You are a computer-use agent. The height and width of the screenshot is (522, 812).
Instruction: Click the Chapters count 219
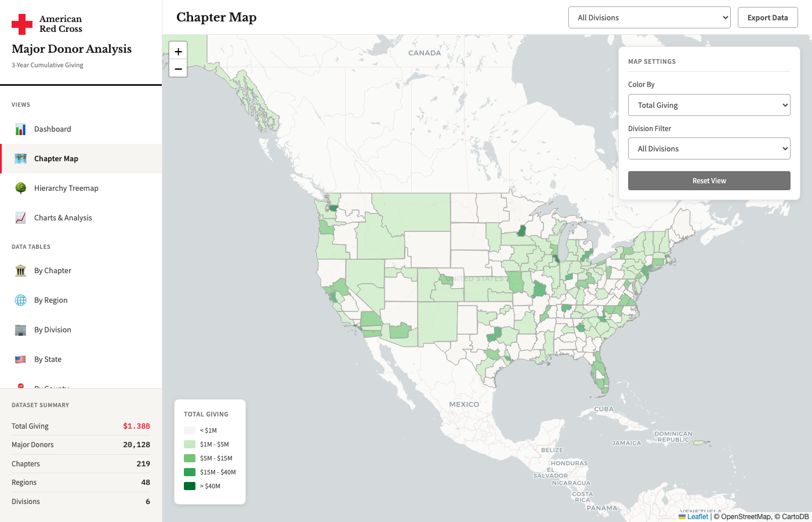[143, 464]
